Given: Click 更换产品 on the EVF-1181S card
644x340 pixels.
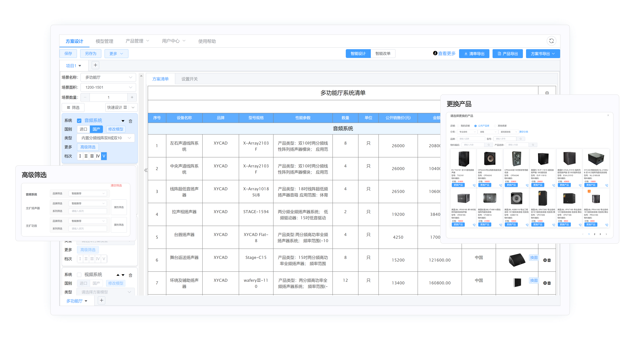Looking at the screenshot, I should pyautogui.click(x=537, y=185).
